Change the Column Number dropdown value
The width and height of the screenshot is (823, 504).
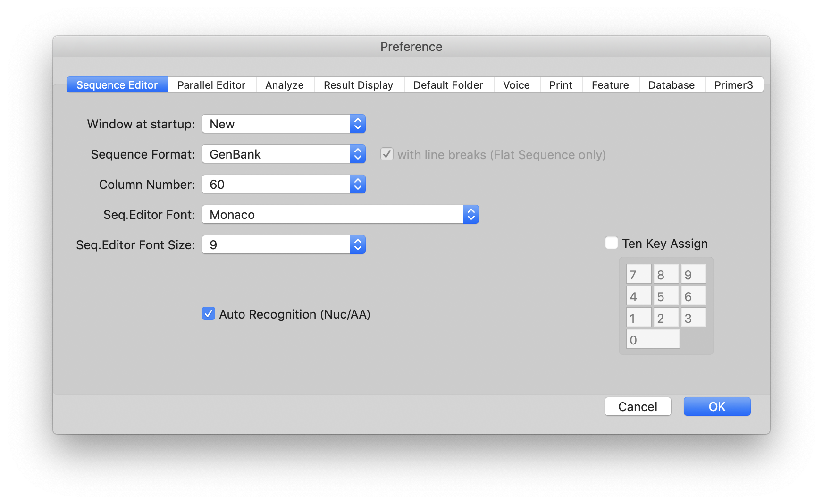[283, 185]
